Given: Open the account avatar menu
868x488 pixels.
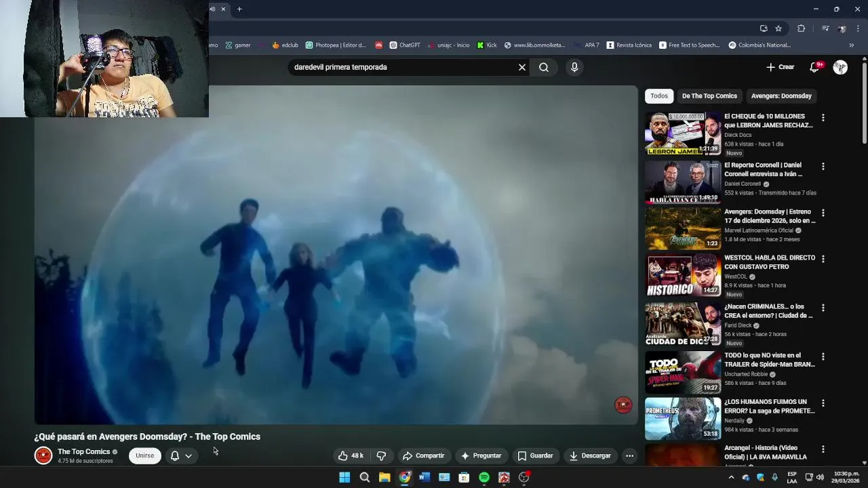Looking at the screenshot, I should (840, 67).
